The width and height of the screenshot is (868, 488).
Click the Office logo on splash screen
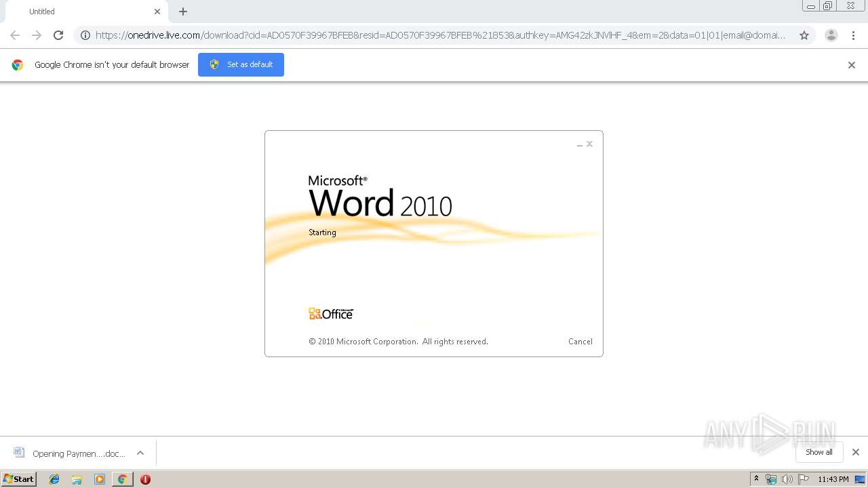[x=331, y=313]
